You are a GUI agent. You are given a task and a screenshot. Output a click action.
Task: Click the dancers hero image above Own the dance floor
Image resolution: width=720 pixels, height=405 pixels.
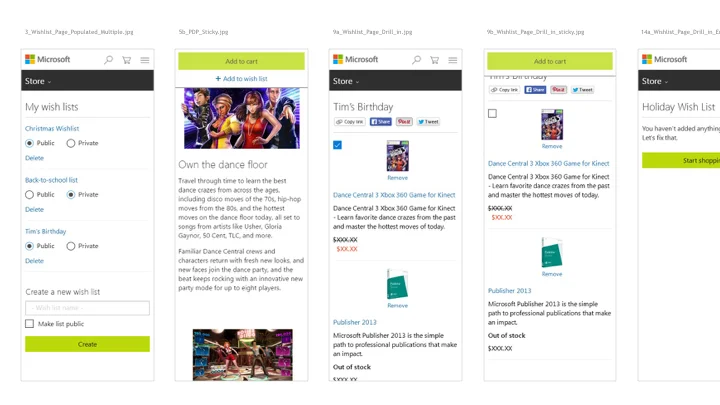pos(242,118)
